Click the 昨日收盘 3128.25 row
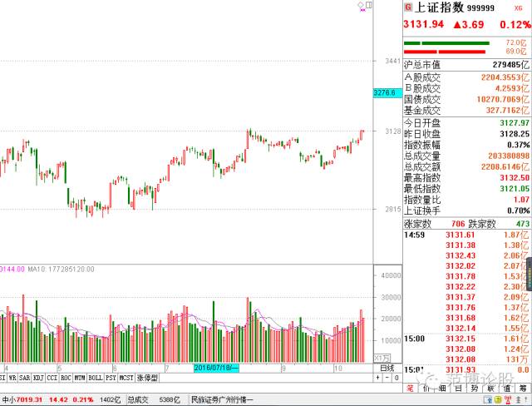This screenshot has width=532, height=406. 466,134
